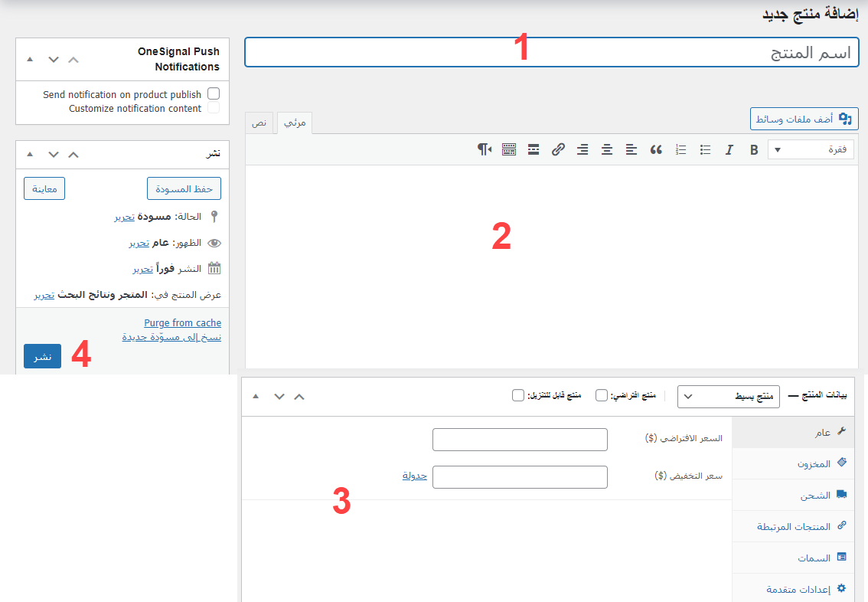Click truck icon beside الشحن
This screenshot has width=868, height=602.
point(841,494)
